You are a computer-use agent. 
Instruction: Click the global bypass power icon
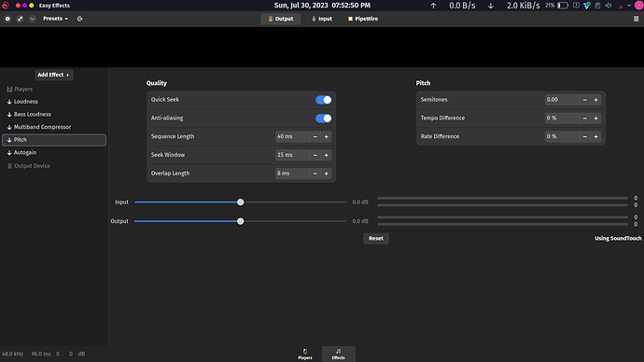click(7, 19)
